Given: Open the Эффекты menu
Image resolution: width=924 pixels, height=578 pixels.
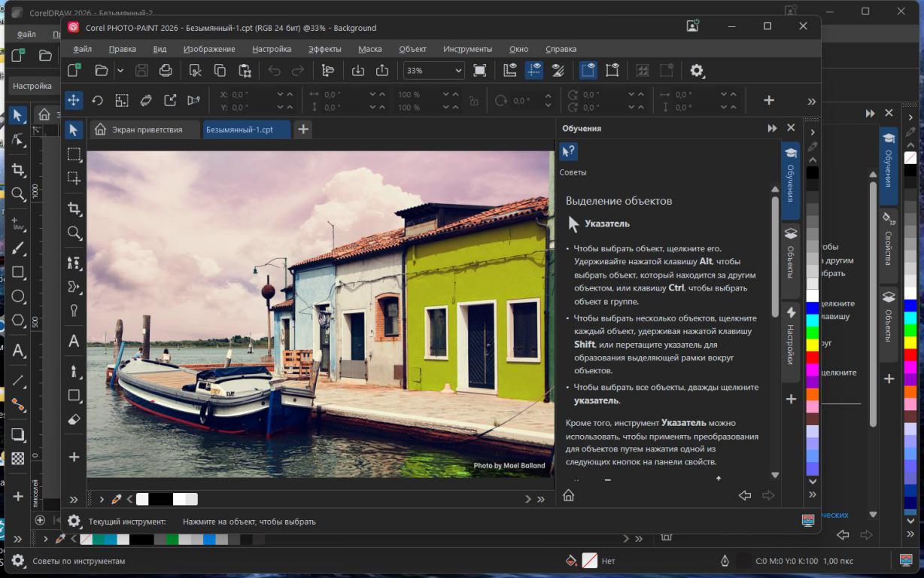Looking at the screenshot, I should (x=324, y=49).
